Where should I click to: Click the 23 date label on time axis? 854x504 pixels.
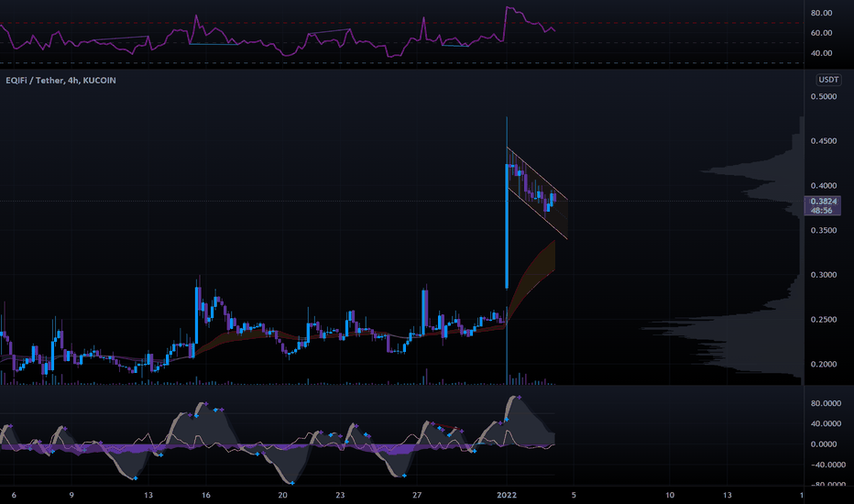[340, 495]
